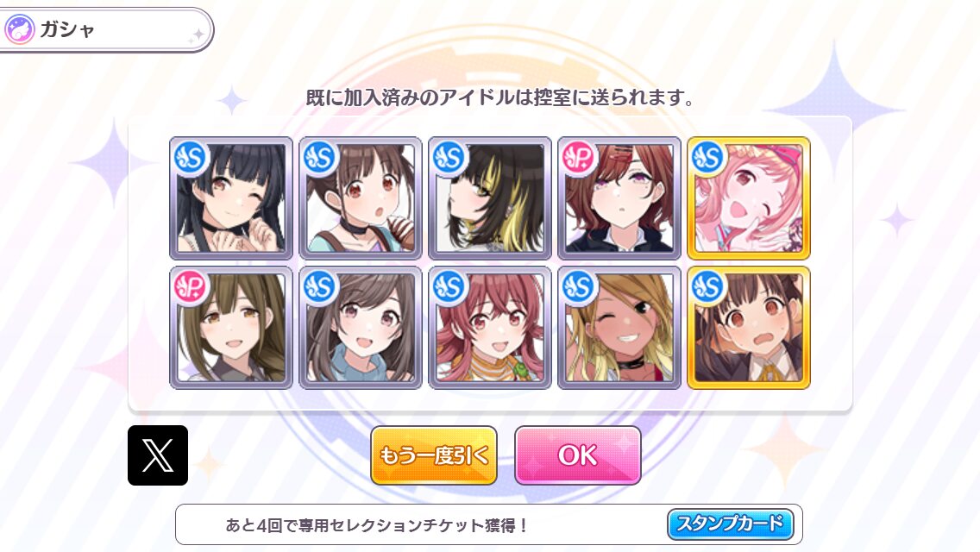
Task: Select the black-haired winking idol card
Action: point(231,198)
